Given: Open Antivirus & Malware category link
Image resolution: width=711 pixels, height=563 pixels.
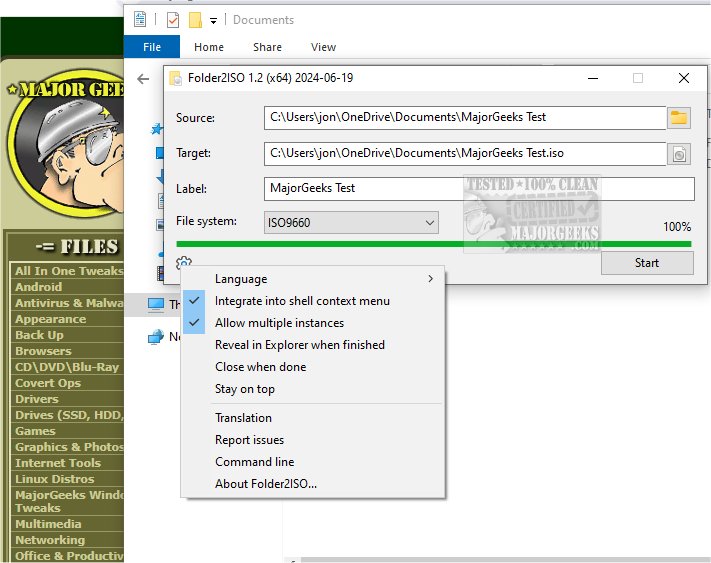Looking at the screenshot, I should [x=69, y=303].
